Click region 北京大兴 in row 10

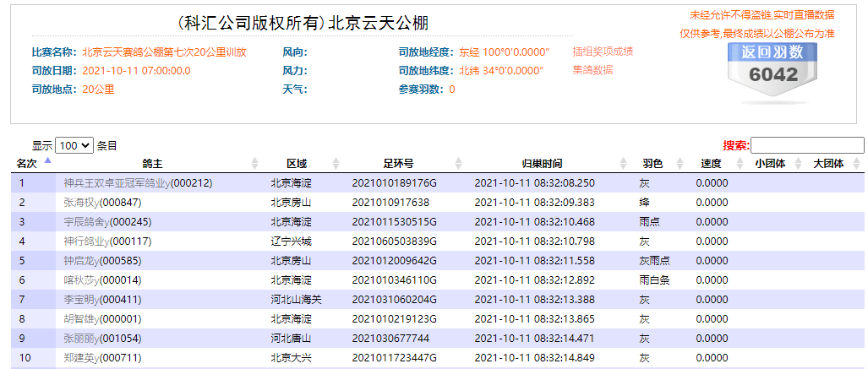coord(292,358)
